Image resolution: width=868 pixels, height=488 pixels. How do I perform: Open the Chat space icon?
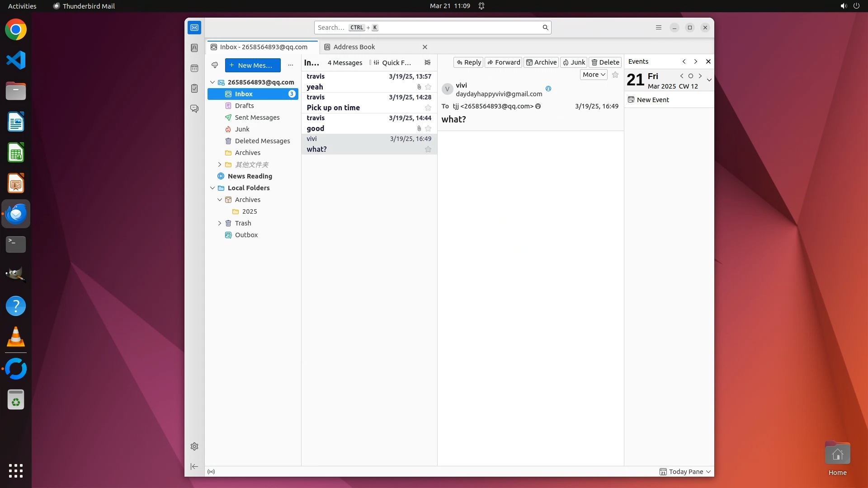[194, 109]
